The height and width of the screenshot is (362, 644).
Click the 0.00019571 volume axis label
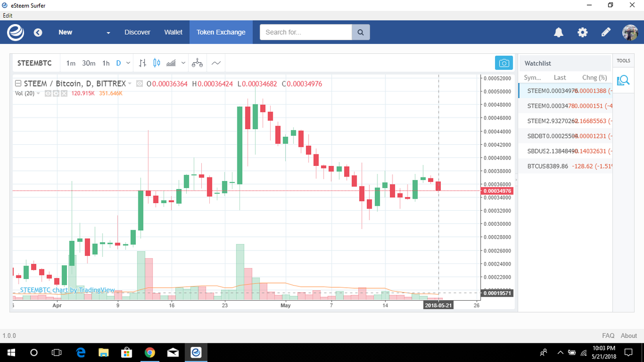[497, 293]
